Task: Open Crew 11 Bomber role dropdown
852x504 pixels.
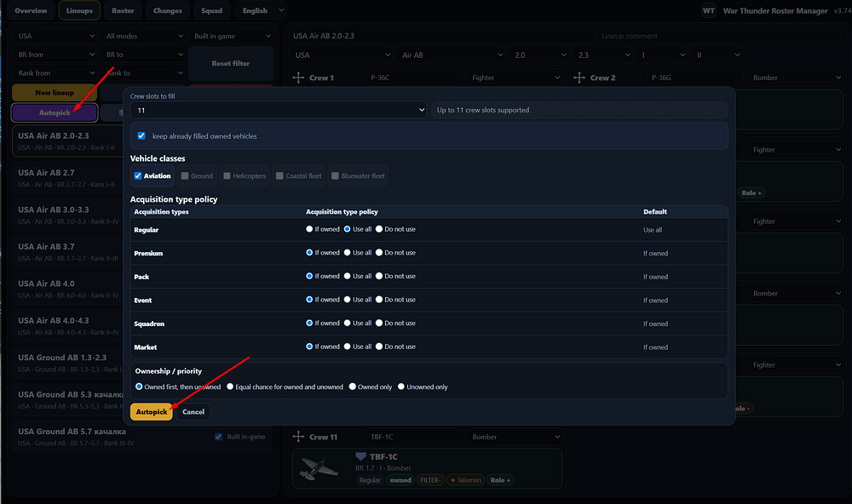Action: [514, 437]
